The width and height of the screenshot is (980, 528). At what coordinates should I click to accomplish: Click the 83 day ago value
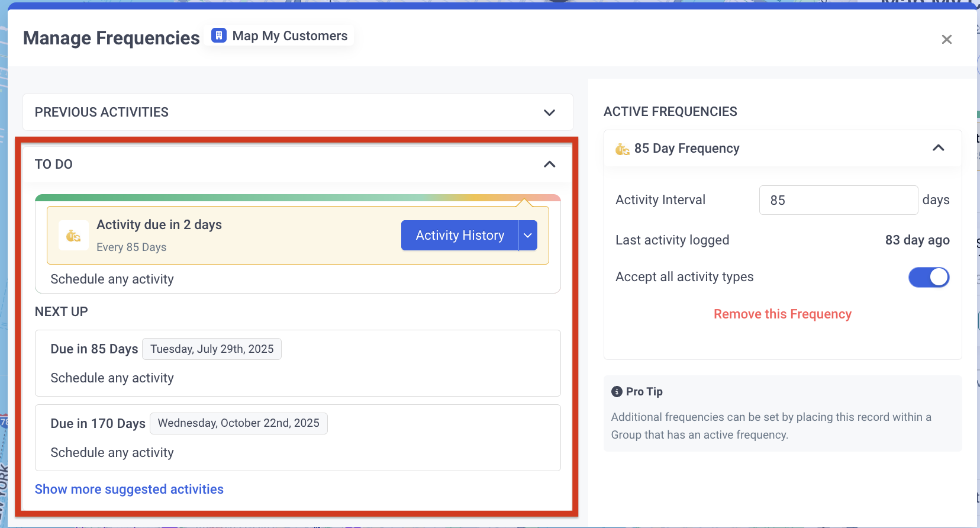pos(917,240)
